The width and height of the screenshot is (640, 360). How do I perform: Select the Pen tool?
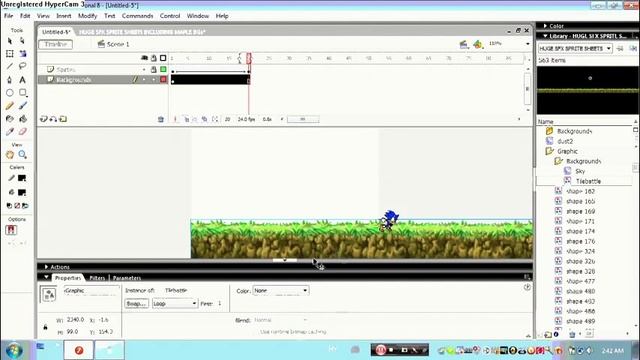(10, 80)
